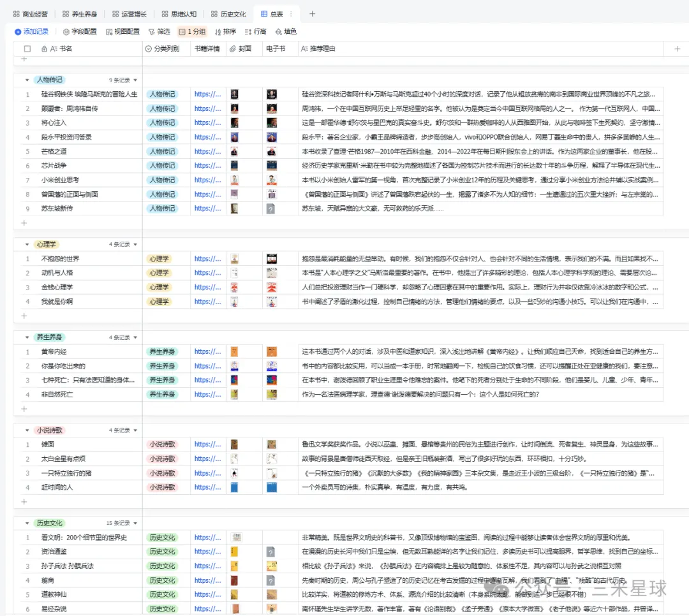Click the 添加记录 (add record) button
Viewport: 689px width, 616px height.
pos(31,31)
